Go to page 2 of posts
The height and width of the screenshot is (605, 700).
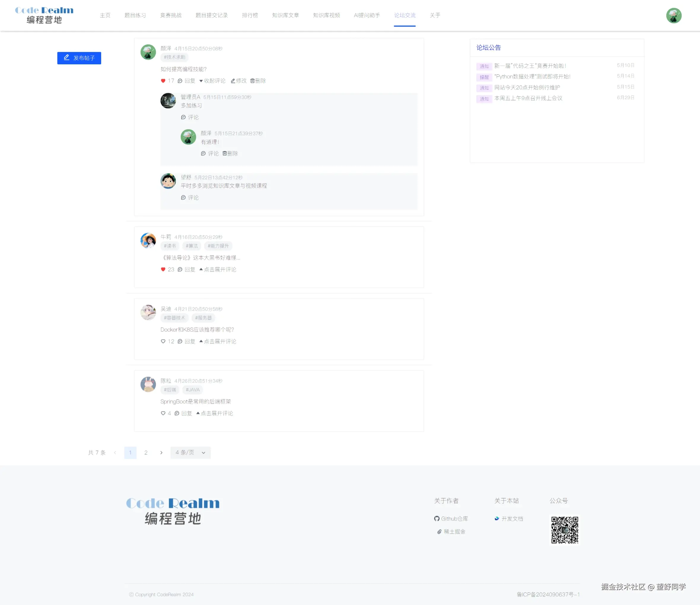(146, 453)
